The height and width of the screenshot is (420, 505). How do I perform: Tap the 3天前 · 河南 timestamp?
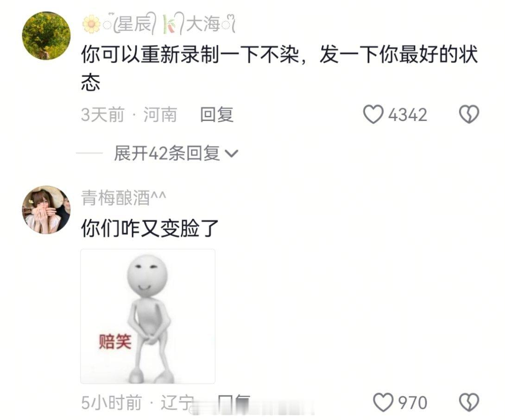tap(129, 115)
